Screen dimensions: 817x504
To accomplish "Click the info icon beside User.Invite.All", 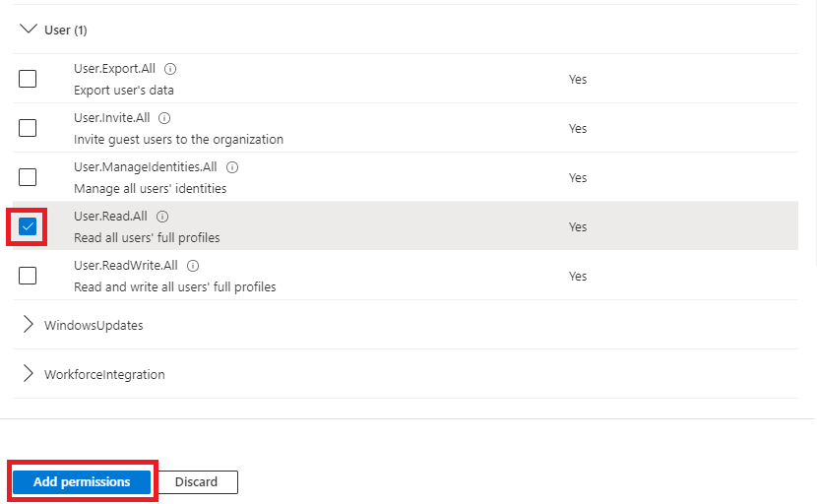I will click(164, 118).
